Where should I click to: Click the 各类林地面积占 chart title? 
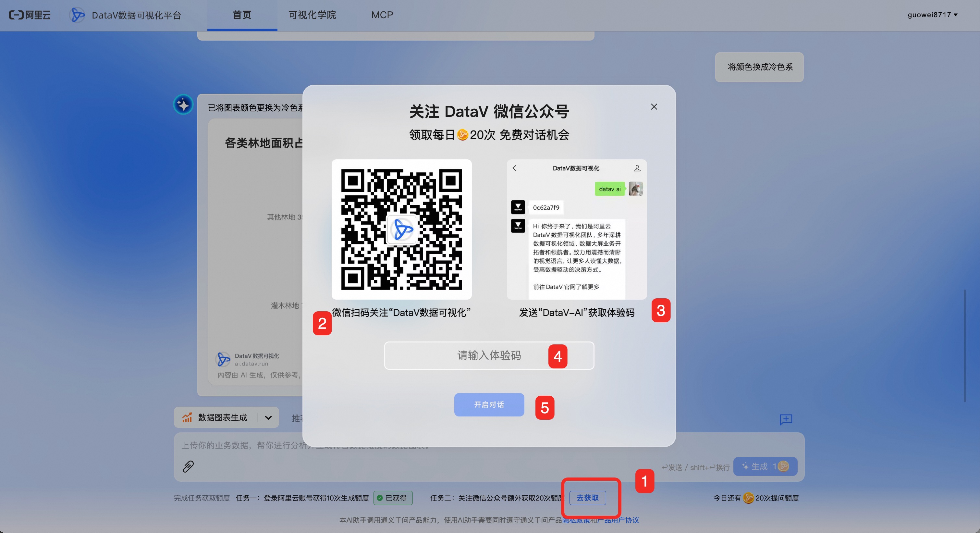tap(263, 143)
